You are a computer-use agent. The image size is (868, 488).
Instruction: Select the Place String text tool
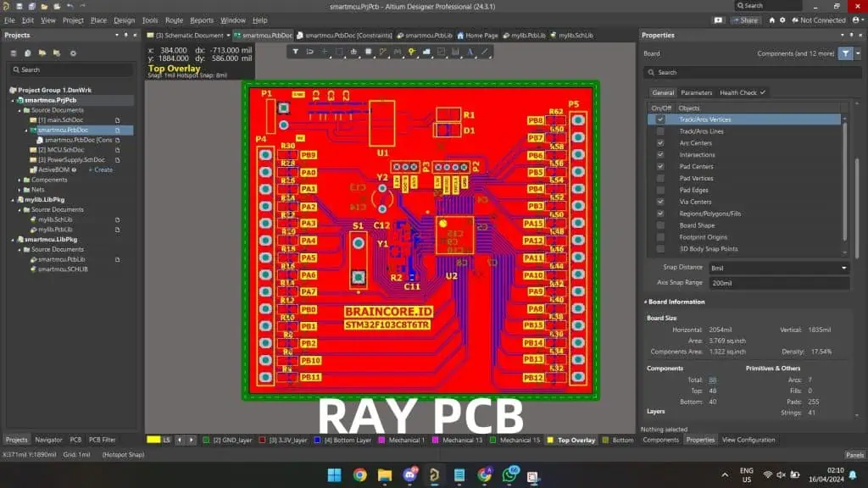coord(470,52)
